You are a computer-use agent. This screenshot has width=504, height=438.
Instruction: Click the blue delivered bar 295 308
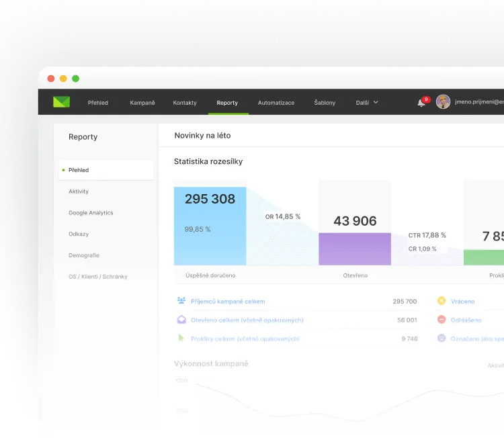pos(210,226)
